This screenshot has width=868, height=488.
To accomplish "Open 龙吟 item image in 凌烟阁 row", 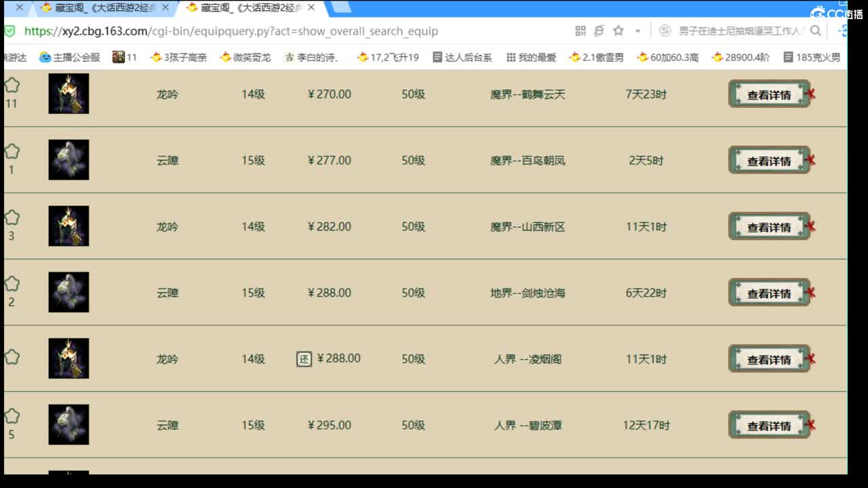I will tap(68, 359).
